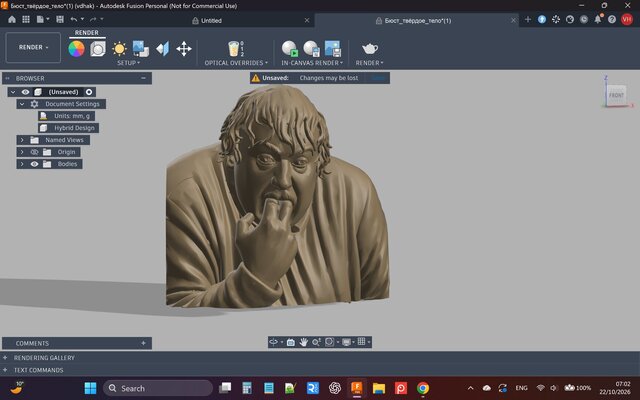Click the Orbit navigation tool
Screen dimensions: 640x400
273,342
